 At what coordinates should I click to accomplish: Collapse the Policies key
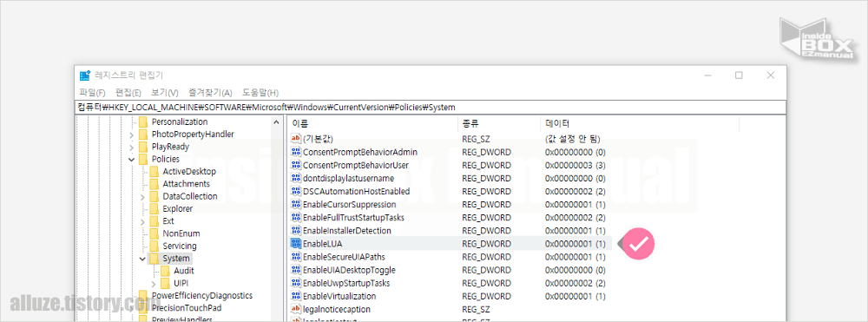tap(131, 160)
